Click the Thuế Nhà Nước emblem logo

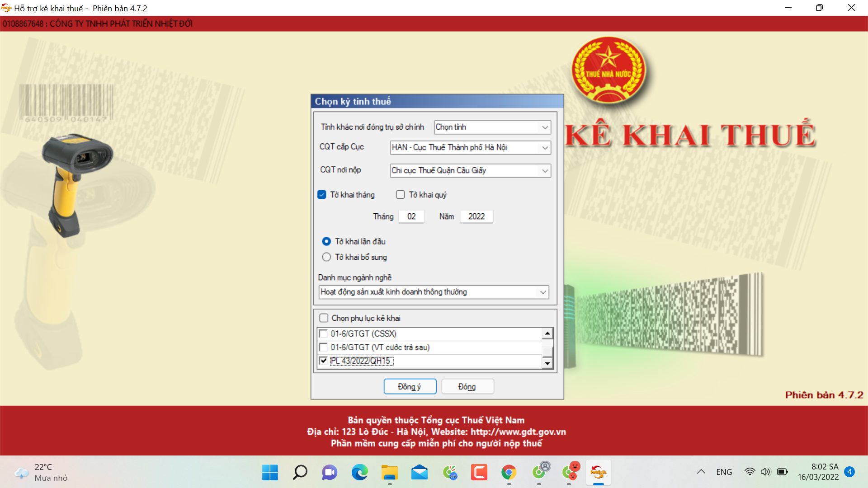pyautogui.click(x=609, y=70)
